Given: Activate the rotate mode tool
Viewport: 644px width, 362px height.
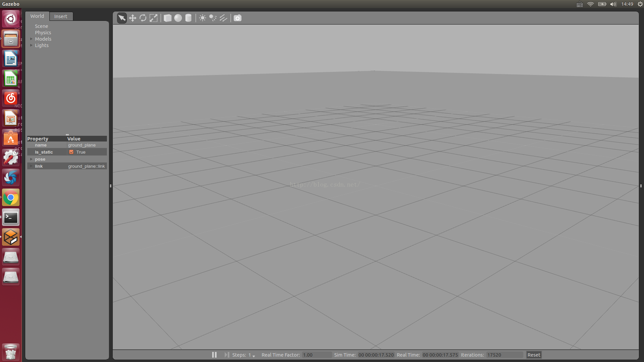Looking at the screenshot, I should click(x=143, y=18).
